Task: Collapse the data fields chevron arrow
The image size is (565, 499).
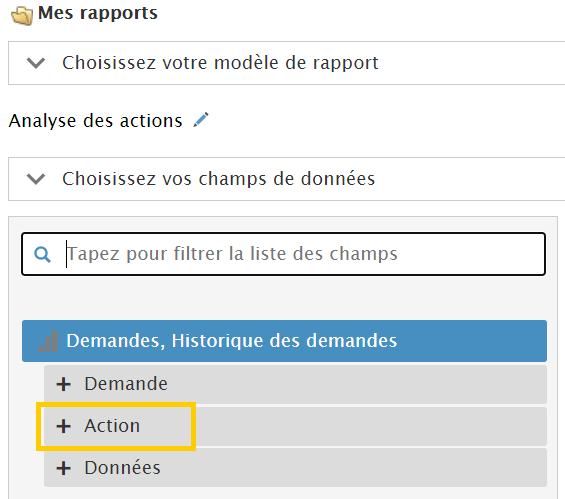Action: pos(36,179)
